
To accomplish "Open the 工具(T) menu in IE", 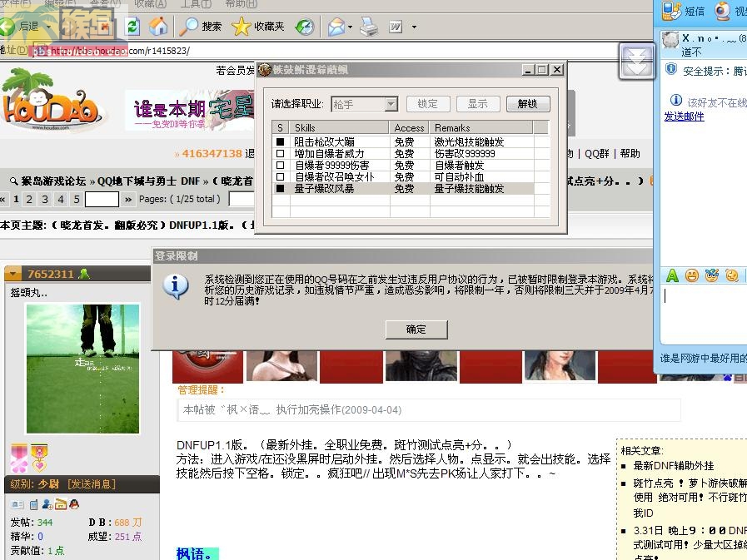I will 196,4.
